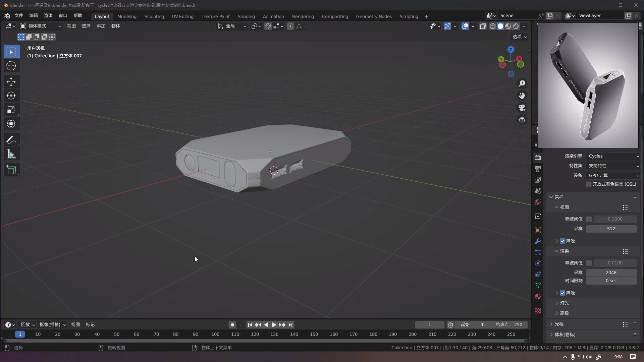Enable rendered viewport shading mode
Screen dimensions: 644x362
pos(517,26)
